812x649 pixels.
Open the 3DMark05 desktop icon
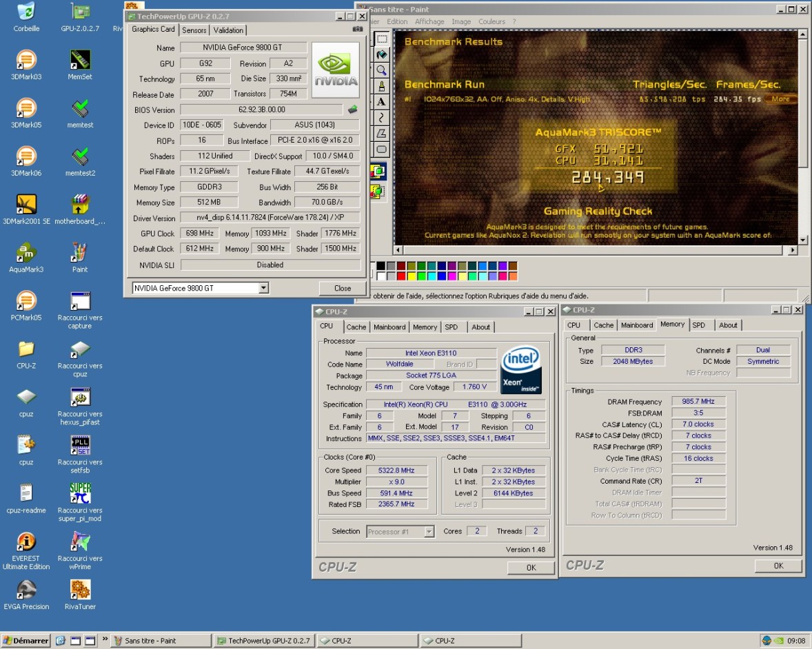26,113
